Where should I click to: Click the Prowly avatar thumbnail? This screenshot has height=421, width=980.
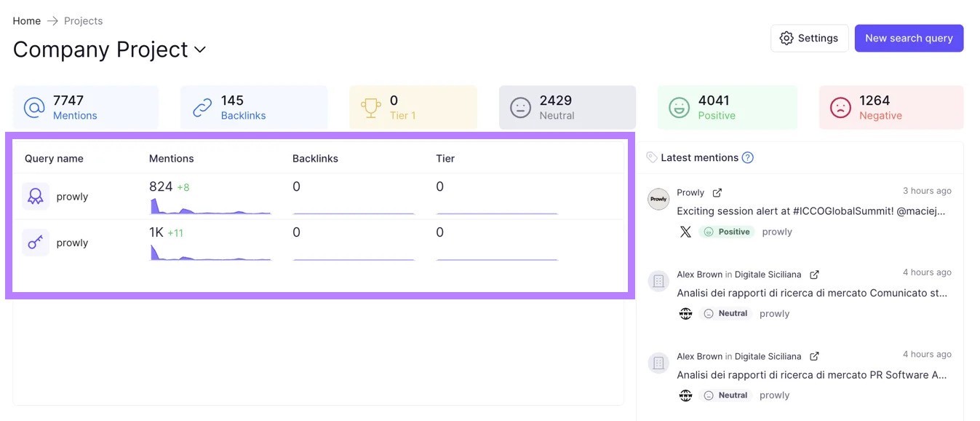pyautogui.click(x=658, y=198)
